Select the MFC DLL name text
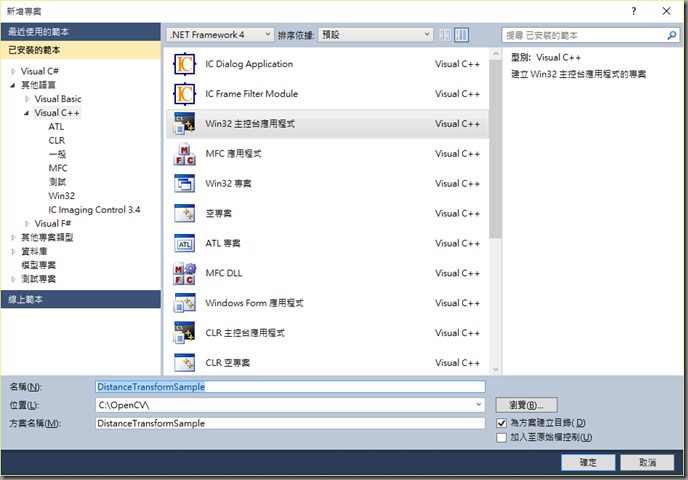 (224, 273)
